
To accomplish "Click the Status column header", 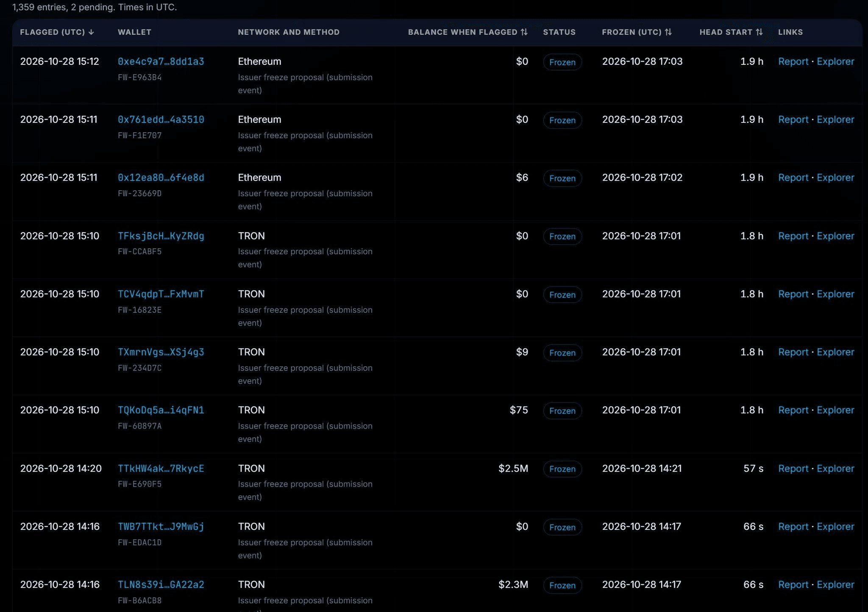I will [559, 32].
